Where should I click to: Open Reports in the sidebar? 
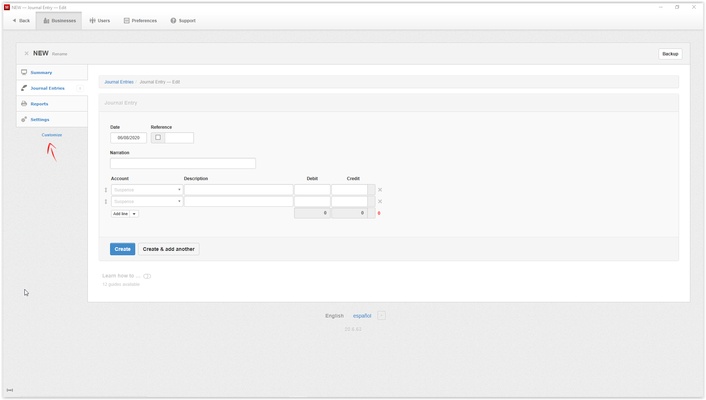tap(52, 104)
